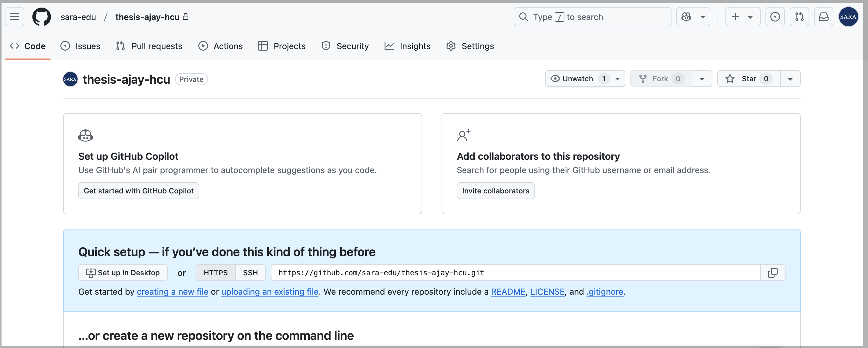
Task: Open pull requests icon in header
Action: (x=799, y=16)
